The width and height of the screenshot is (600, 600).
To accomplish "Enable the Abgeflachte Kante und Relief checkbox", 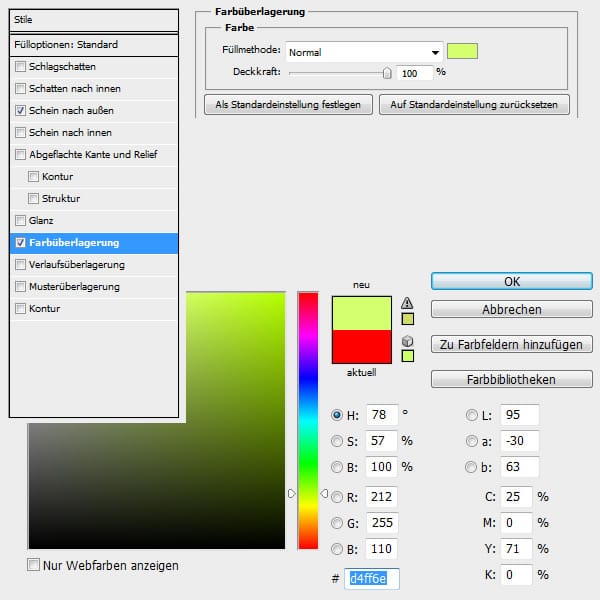I will point(20,155).
